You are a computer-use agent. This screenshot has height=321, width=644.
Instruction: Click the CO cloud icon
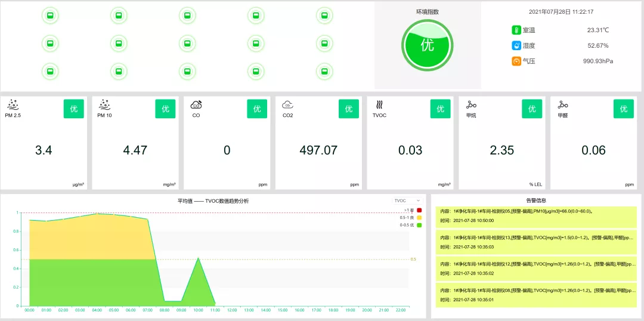tap(196, 104)
